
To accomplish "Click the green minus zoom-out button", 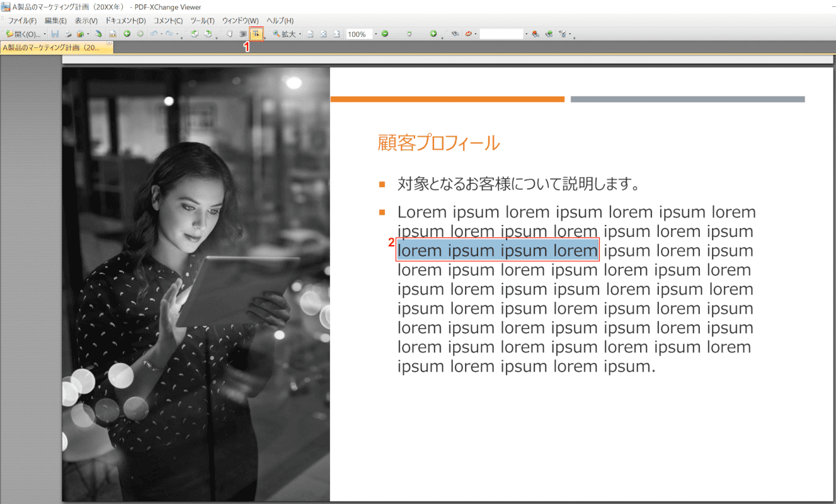I will (x=384, y=34).
